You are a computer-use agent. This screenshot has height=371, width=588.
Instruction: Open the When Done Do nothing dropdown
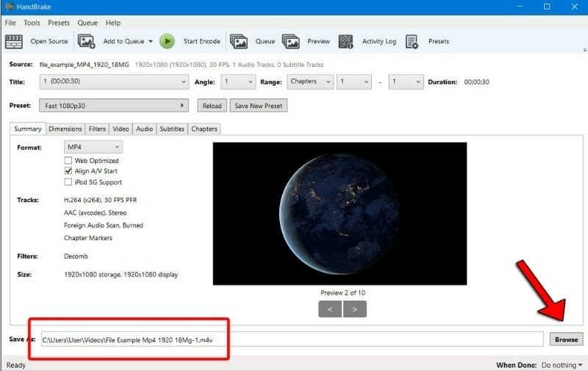[562, 365]
